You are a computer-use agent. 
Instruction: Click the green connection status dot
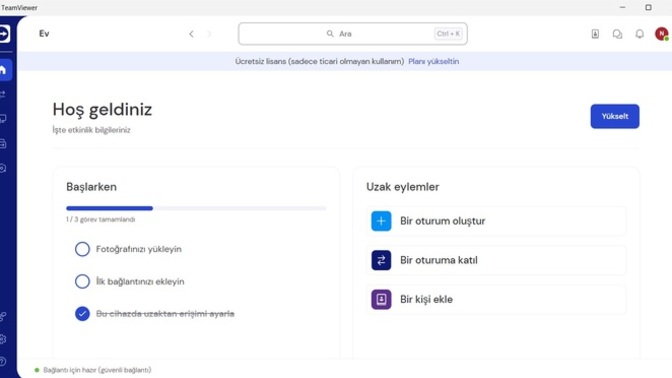[x=37, y=370]
